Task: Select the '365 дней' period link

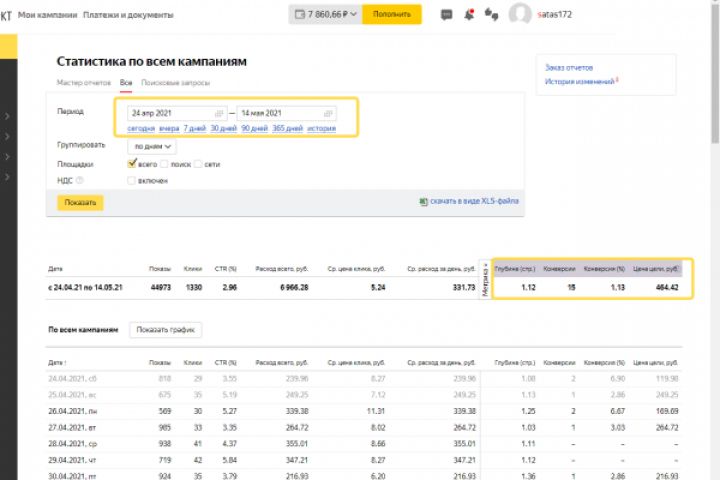Action: click(287, 128)
